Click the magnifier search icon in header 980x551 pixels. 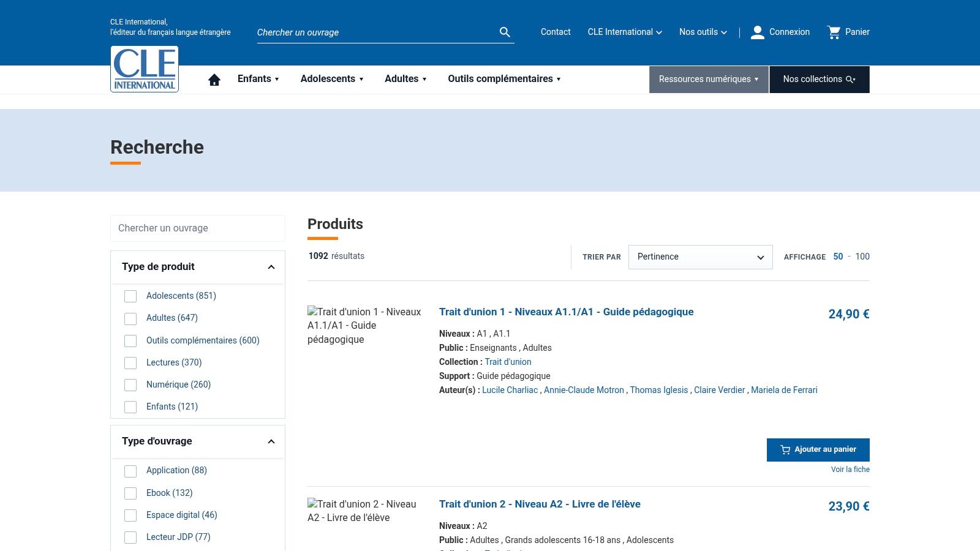505,32
